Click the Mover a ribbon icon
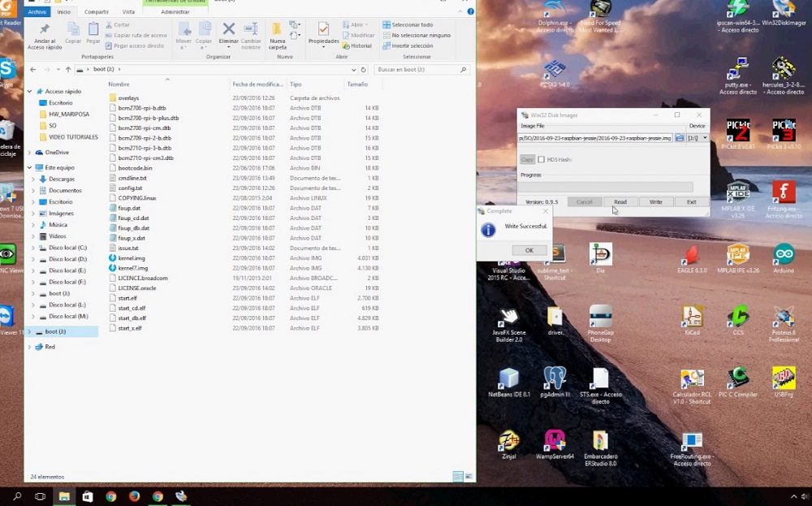This screenshot has height=506, width=812. pos(184,29)
